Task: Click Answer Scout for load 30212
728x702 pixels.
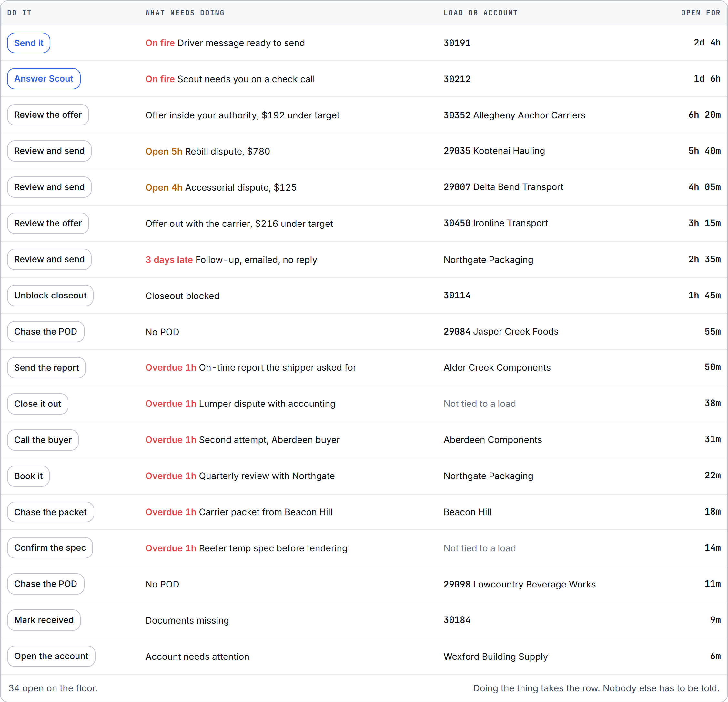Action: pyautogui.click(x=44, y=79)
